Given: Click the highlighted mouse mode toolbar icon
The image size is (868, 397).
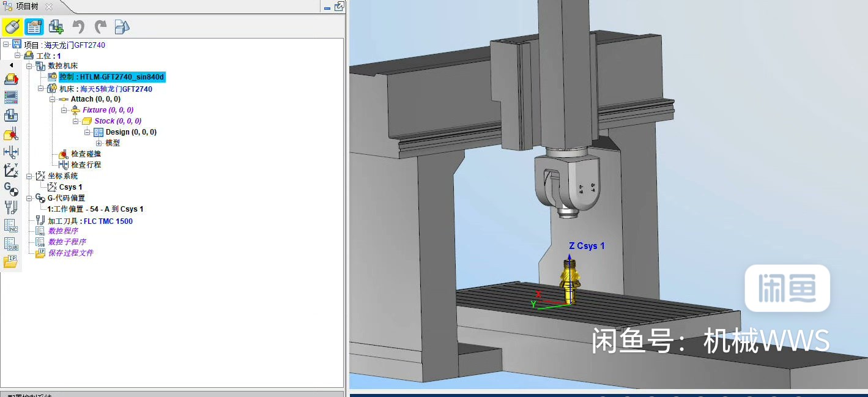Looking at the screenshot, I should pyautogui.click(x=12, y=27).
